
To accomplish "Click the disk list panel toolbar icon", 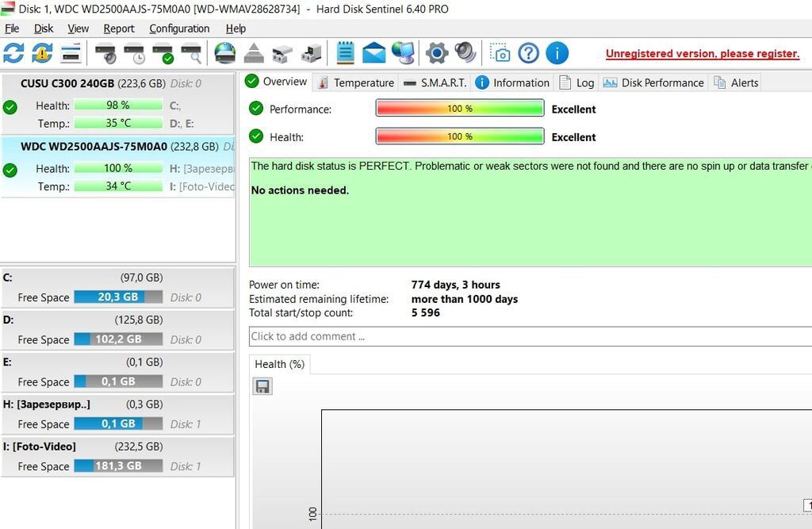I will tap(71, 53).
